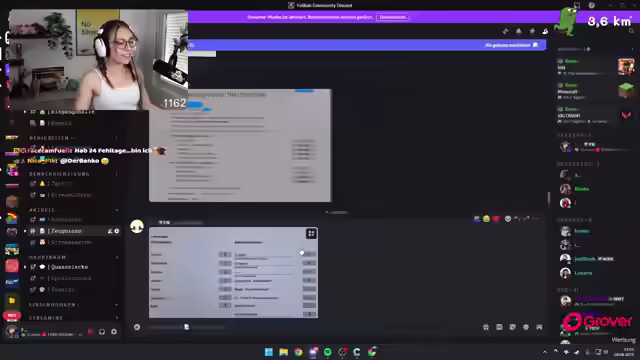Viewport: 640px width, 360px height.
Task: Open the lower blurred image attachment
Action: [233, 273]
